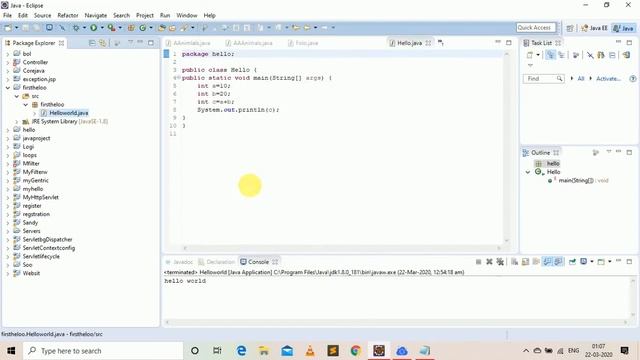Click the Pin Console icon
The height and width of the screenshot is (360, 640).
(x=572, y=262)
